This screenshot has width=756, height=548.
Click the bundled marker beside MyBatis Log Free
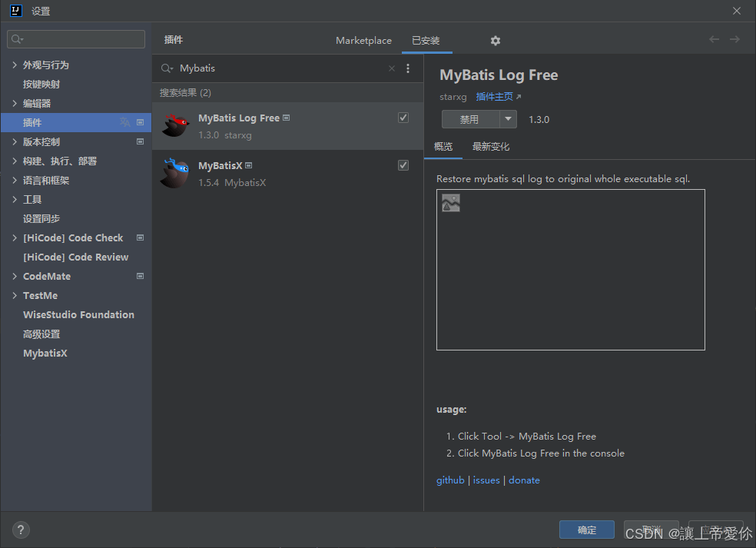(287, 118)
